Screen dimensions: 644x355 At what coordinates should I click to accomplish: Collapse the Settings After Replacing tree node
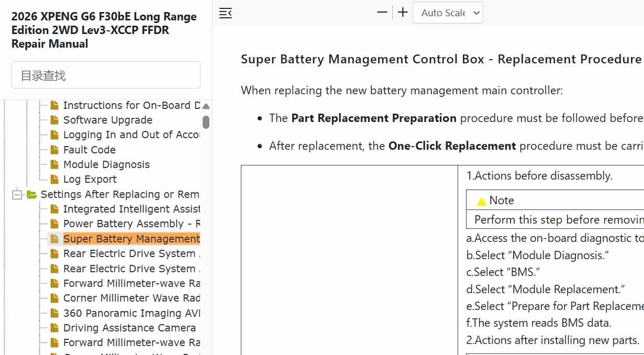17,195
